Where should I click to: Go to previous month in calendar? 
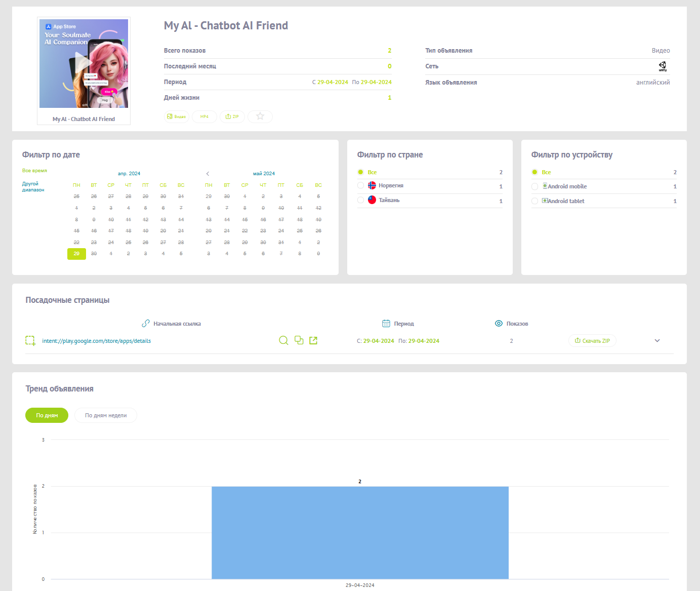pos(208,174)
